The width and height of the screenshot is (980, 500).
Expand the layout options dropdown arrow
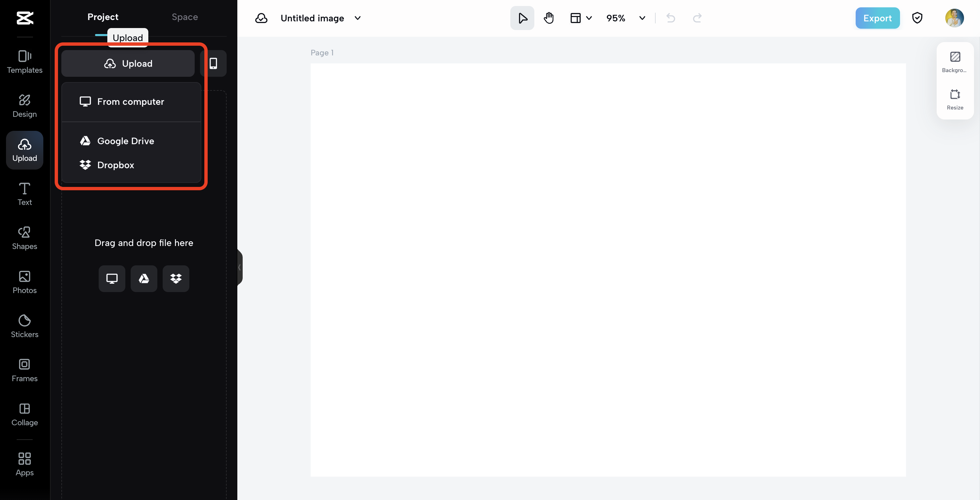[589, 18]
